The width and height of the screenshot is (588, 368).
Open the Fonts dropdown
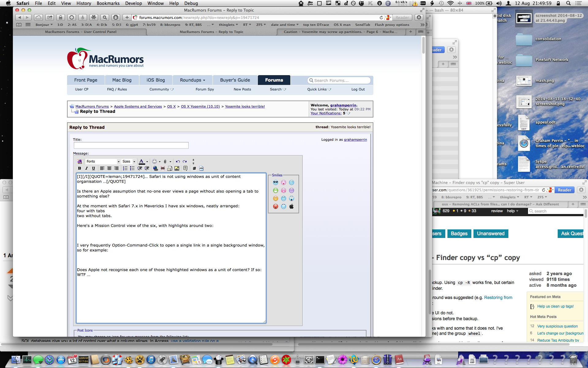tap(103, 161)
